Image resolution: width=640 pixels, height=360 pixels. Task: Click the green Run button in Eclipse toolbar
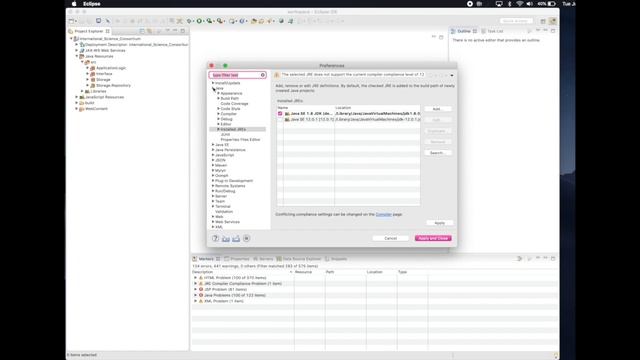199,21
